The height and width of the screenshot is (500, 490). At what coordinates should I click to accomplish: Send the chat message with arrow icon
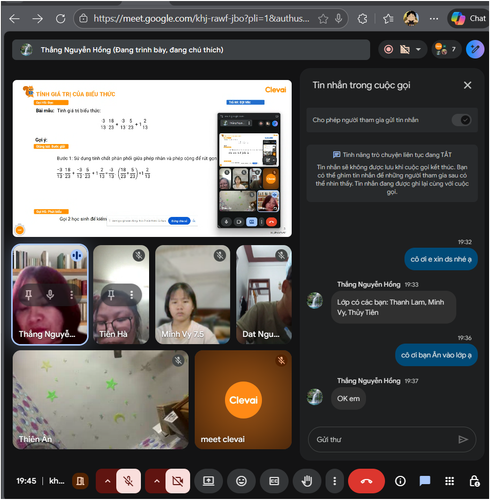(463, 440)
